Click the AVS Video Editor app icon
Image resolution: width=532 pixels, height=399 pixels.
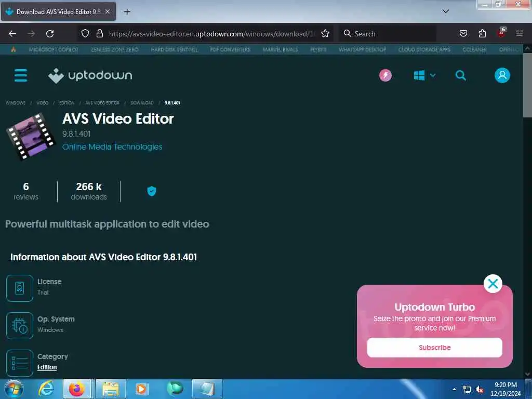pos(31,137)
